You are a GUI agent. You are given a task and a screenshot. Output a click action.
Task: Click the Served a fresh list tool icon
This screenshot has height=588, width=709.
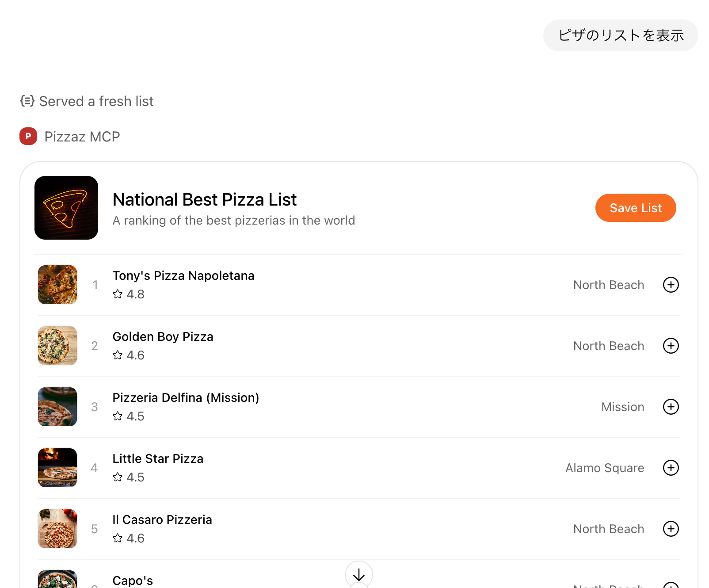(x=27, y=101)
